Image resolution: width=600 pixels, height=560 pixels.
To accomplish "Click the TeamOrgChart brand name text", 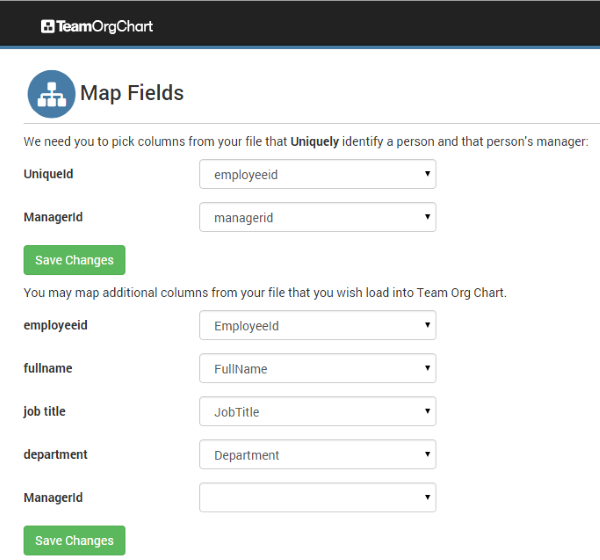I will pos(105,26).
